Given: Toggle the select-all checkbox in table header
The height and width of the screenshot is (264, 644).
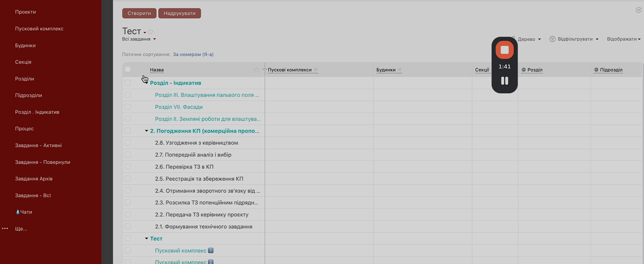Looking at the screenshot, I should pyautogui.click(x=128, y=69).
